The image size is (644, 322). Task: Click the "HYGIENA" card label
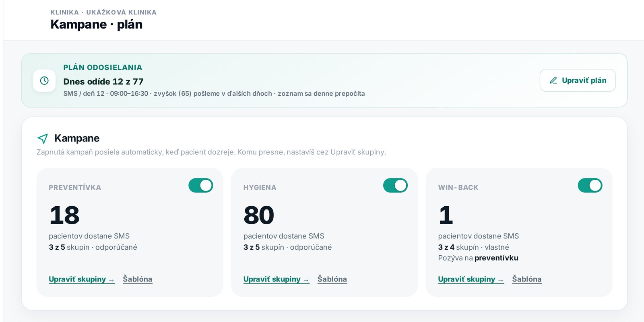[260, 187]
